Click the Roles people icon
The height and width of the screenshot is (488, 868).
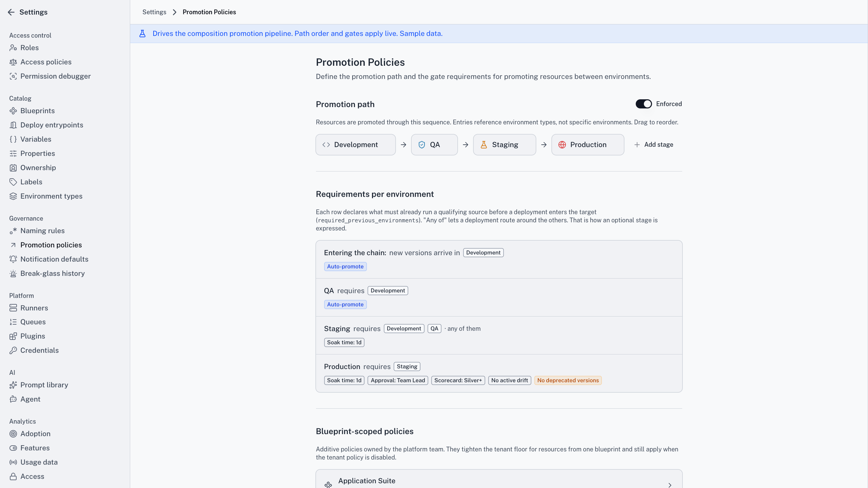pyautogui.click(x=13, y=48)
